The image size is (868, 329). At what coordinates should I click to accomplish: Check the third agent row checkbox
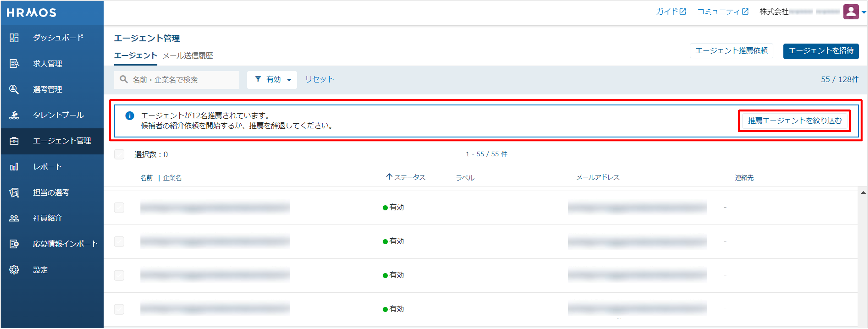coord(119,276)
